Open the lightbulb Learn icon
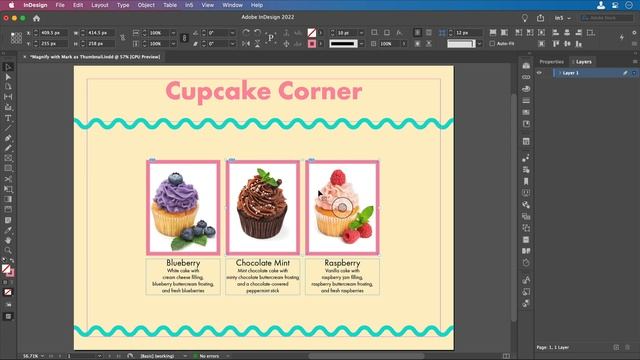This screenshot has height=360, width=640. point(524,18)
